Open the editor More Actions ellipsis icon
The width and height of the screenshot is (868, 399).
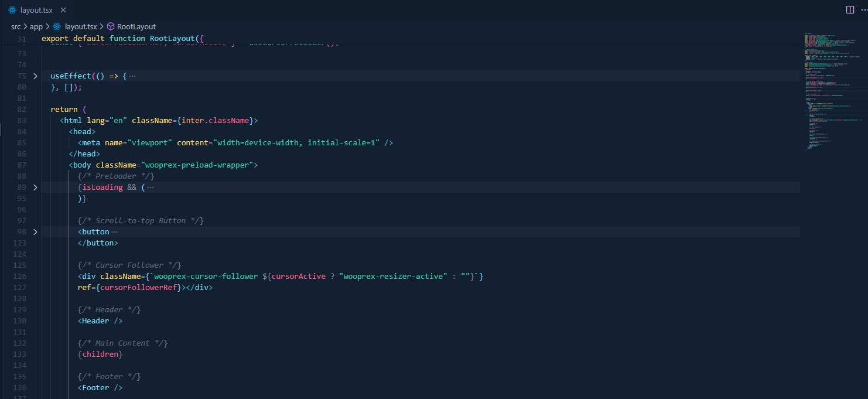pos(864,9)
